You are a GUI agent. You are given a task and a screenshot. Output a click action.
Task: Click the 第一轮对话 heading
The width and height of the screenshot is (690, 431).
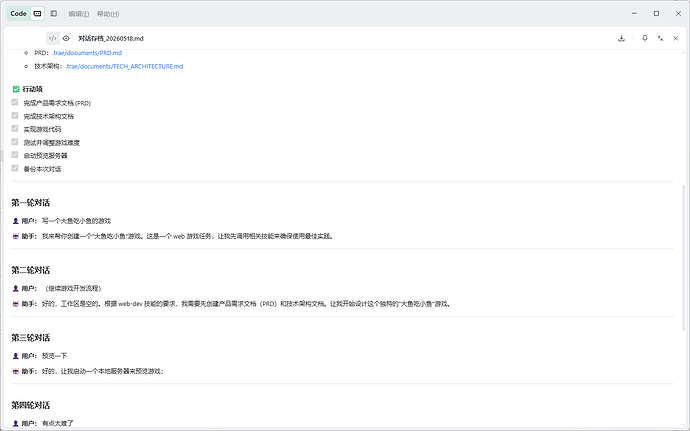pyautogui.click(x=30, y=203)
